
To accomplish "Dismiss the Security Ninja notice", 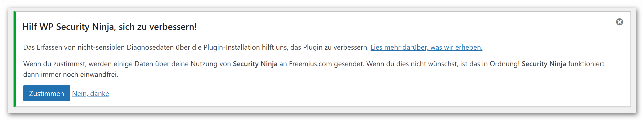I will pos(619,22).
